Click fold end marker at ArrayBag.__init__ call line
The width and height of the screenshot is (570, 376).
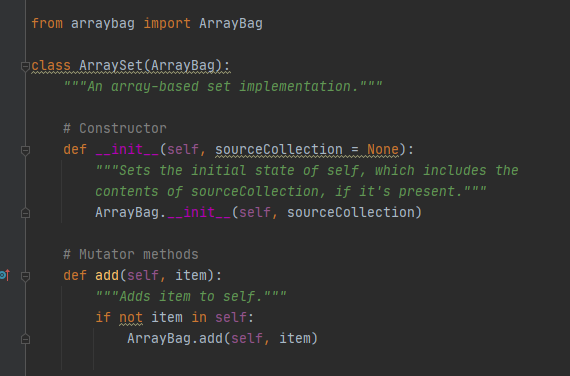25,213
